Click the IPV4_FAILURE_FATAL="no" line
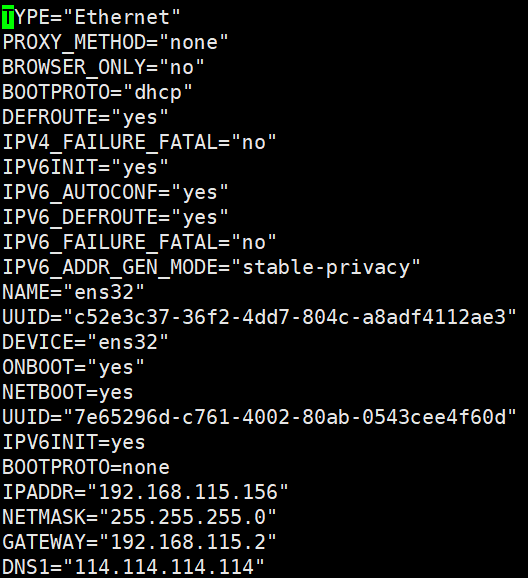The image size is (528, 578). tap(139, 142)
